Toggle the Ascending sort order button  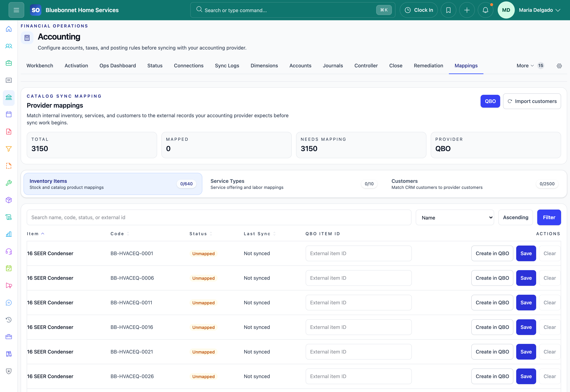coord(515,217)
